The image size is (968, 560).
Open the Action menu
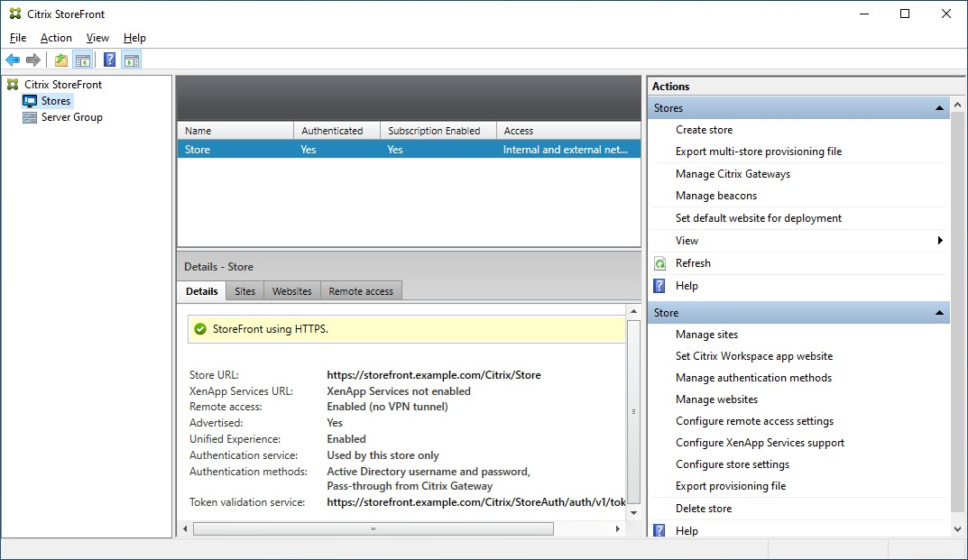point(56,38)
